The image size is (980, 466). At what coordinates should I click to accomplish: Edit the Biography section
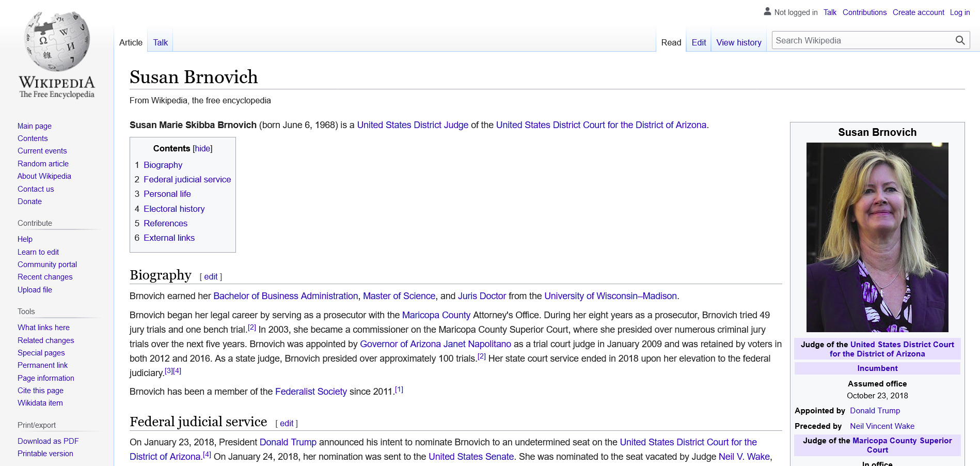click(211, 277)
